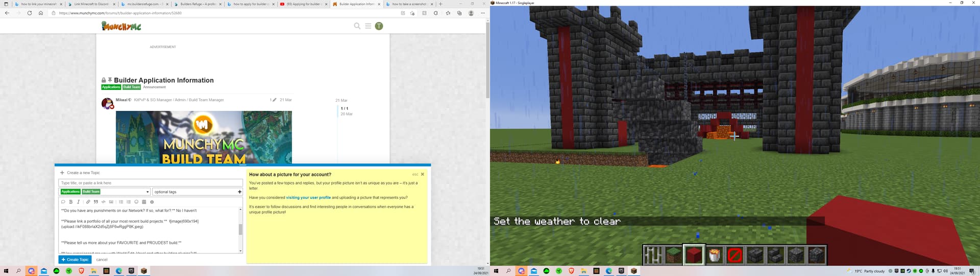The image size is (980, 276).
Task: Click the red barrier hotbar slot
Action: click(x=735, y=255)
